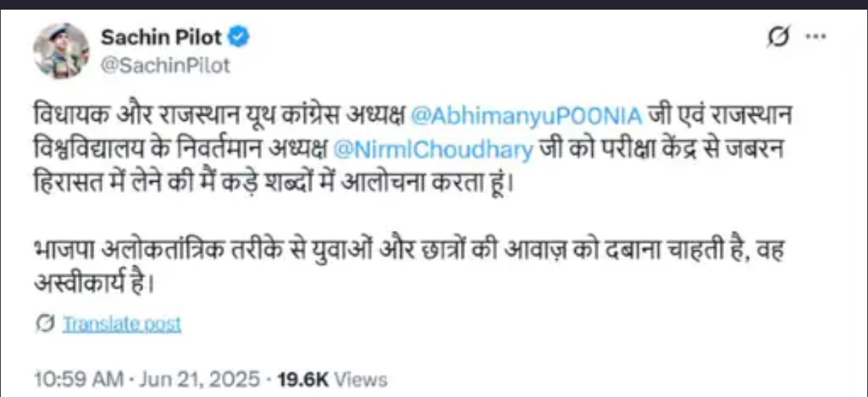Click the Translate post link

122,324
